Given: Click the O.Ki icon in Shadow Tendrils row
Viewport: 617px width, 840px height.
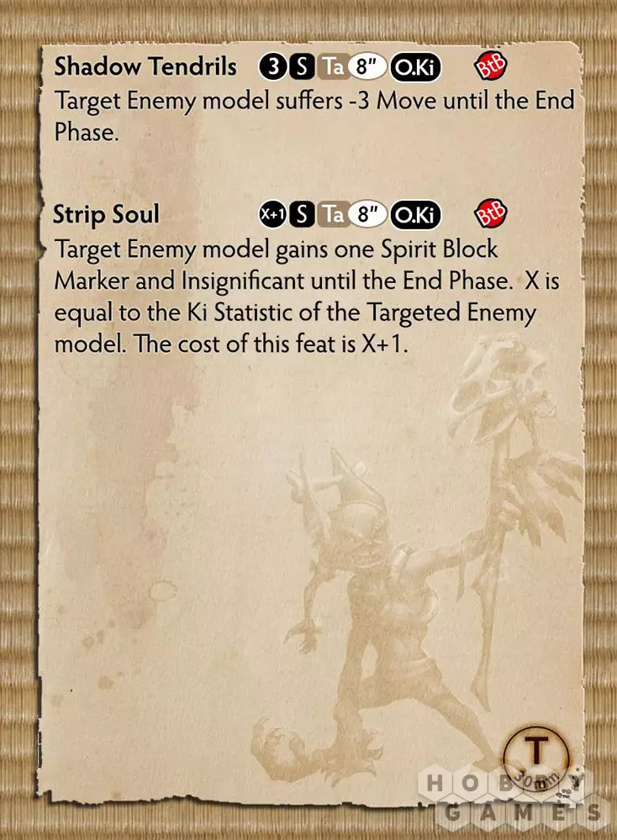Looking at the screenshot, I should tap(415, 67).
